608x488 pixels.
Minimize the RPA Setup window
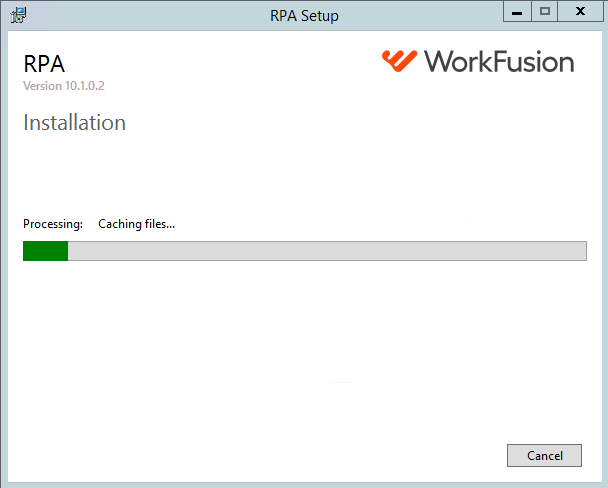[x=517, y=12]
